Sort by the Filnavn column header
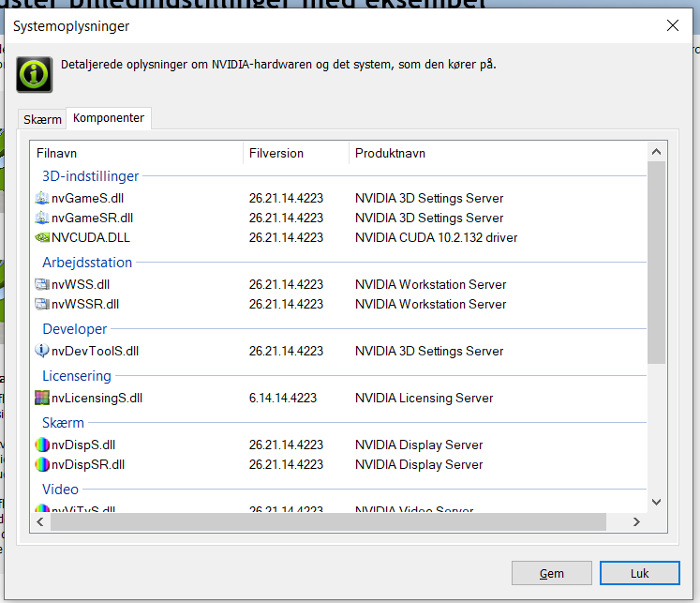The width and height of the screenshot is (700, 603). click(137, 153)
